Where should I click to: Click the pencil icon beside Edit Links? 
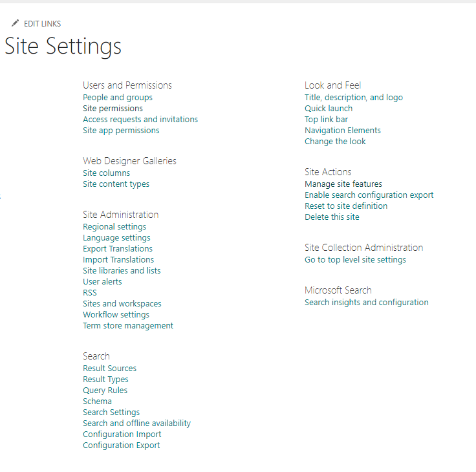pos(15,23)
